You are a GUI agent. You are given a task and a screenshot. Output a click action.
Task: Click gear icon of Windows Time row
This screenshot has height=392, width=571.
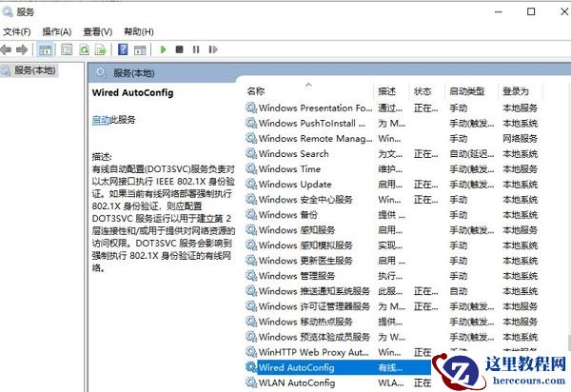251,169
